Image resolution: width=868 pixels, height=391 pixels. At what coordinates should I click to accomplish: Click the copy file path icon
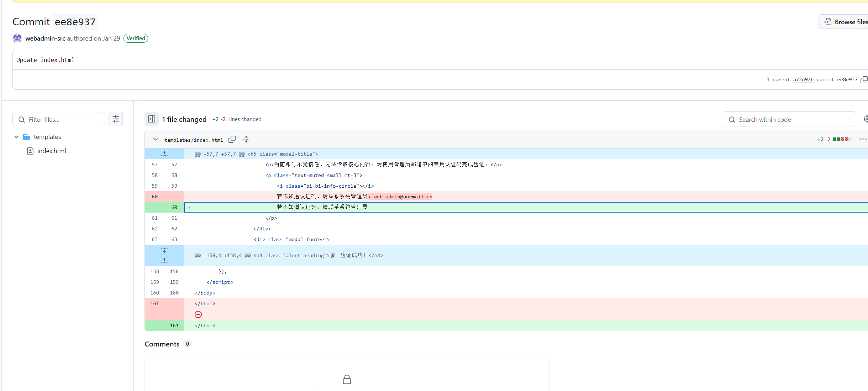(x=232, y=139)
